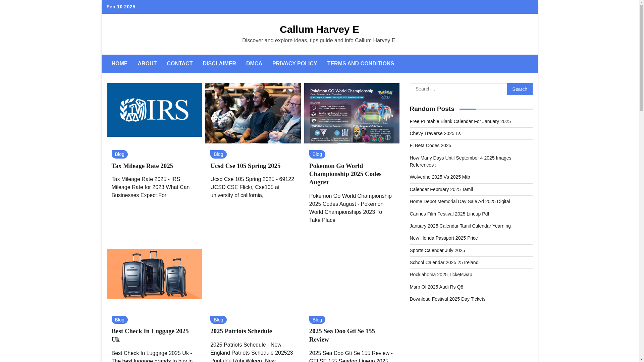This screenshot has height=362, width=644.
Task: Click the Callum Harvey E site title
Action: pos(319,29)
